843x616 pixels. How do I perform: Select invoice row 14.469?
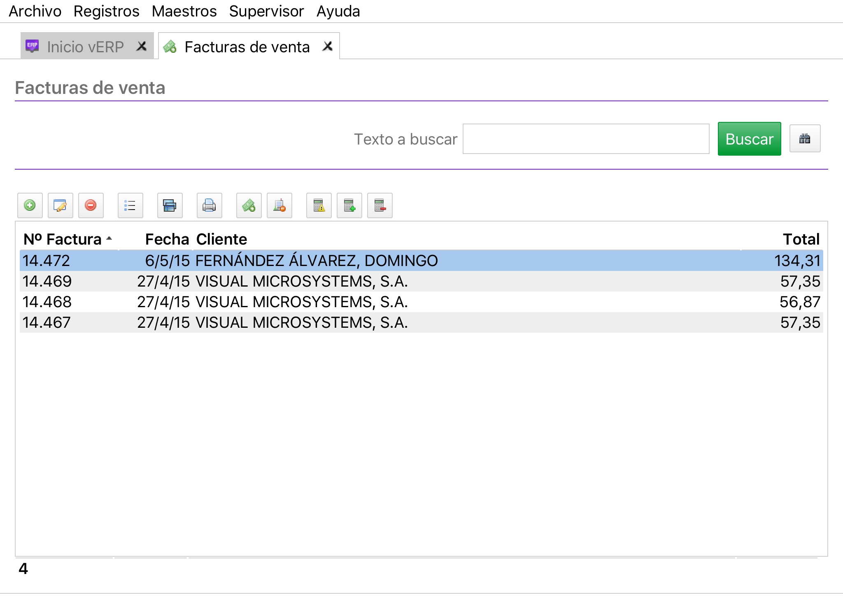(421, 281)
